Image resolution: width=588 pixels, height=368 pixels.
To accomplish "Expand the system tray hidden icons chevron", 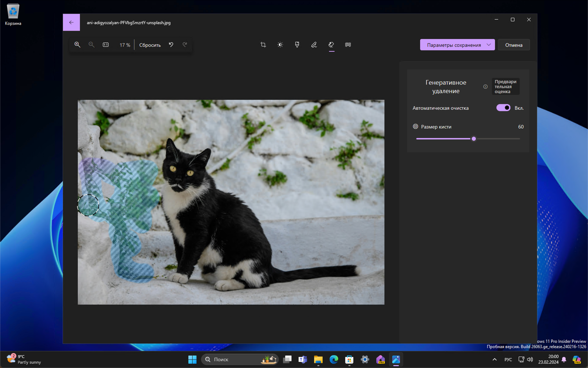I will point(494,359).
